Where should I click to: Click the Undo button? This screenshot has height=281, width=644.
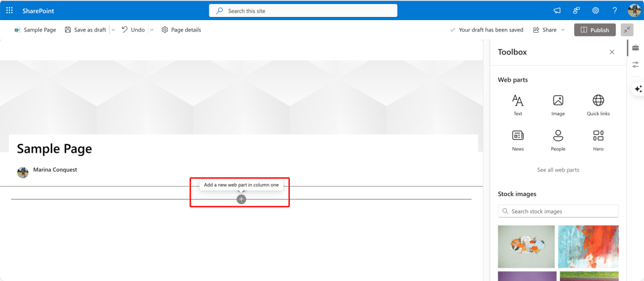tap(133, 30)
